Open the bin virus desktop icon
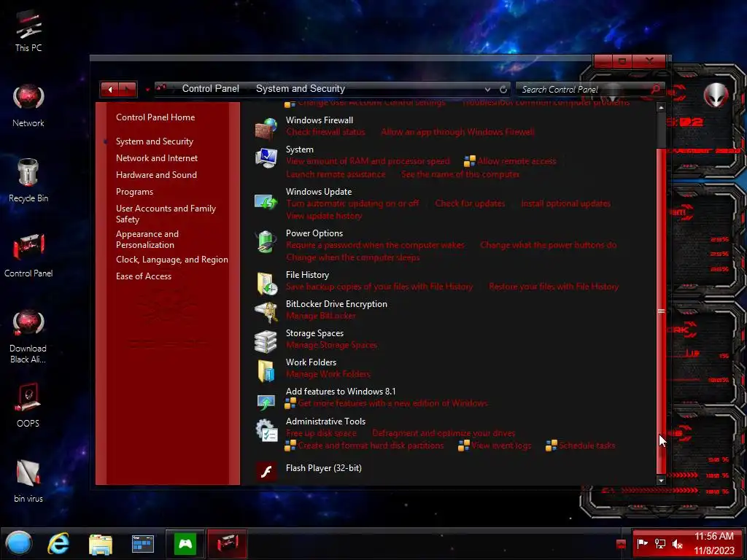 pos(28,481)
